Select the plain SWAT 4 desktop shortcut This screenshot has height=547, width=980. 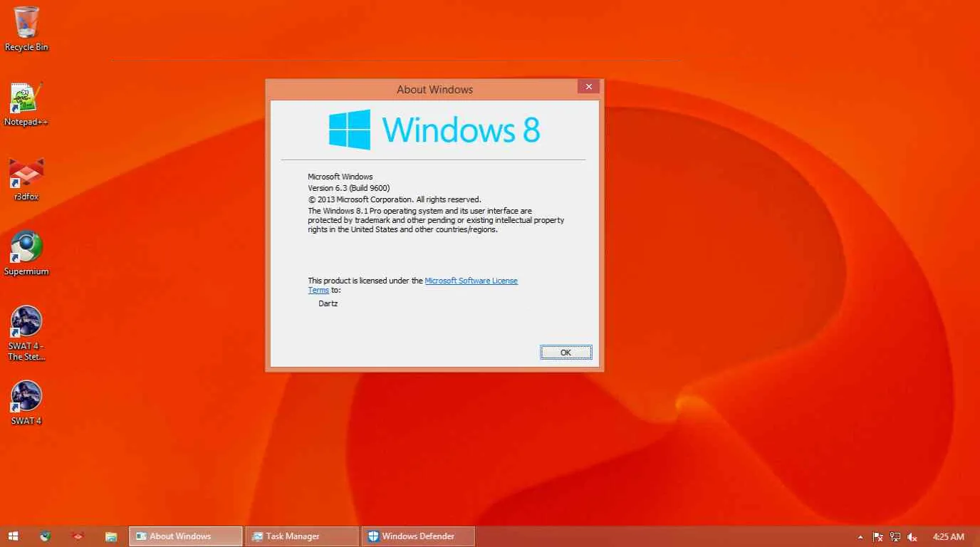(x=26, y=403)
